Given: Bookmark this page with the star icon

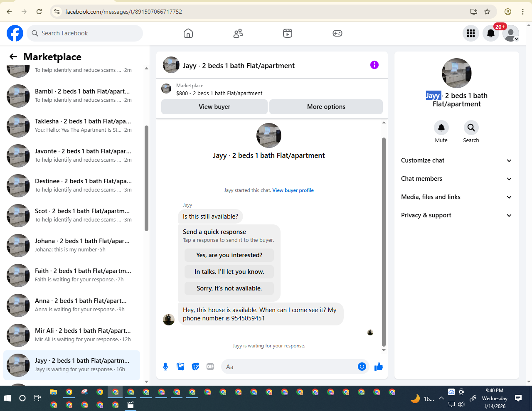Looking at the screenshot, I should pos(487,12).
